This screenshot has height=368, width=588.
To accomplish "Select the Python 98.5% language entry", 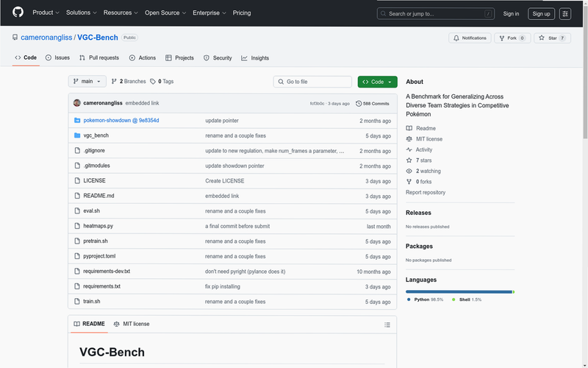I will pyautogui.click(x=426, y=300).
